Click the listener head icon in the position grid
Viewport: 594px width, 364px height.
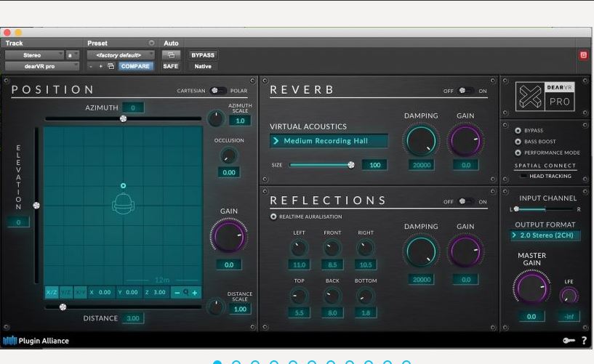pyautogui.click(x=123, y=203)
